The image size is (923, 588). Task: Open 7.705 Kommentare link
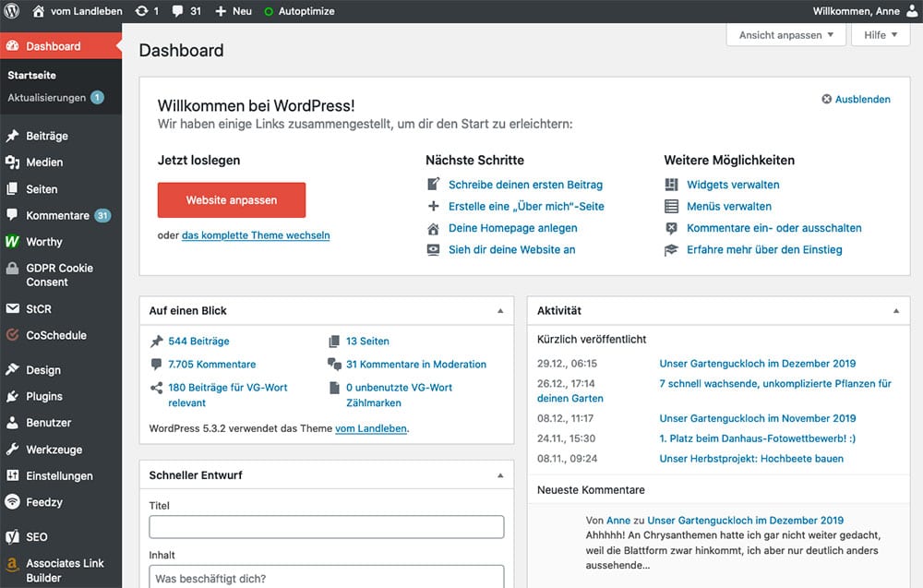click(x=212, y=365)
